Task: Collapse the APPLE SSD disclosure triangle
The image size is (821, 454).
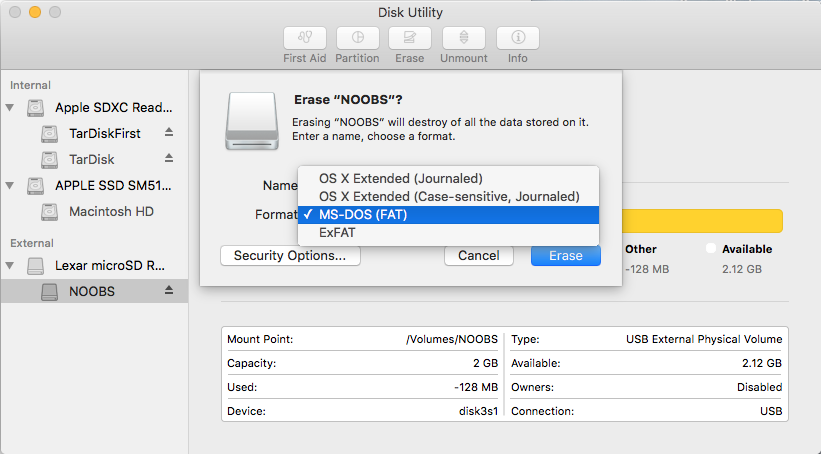Action: [10, 185]
